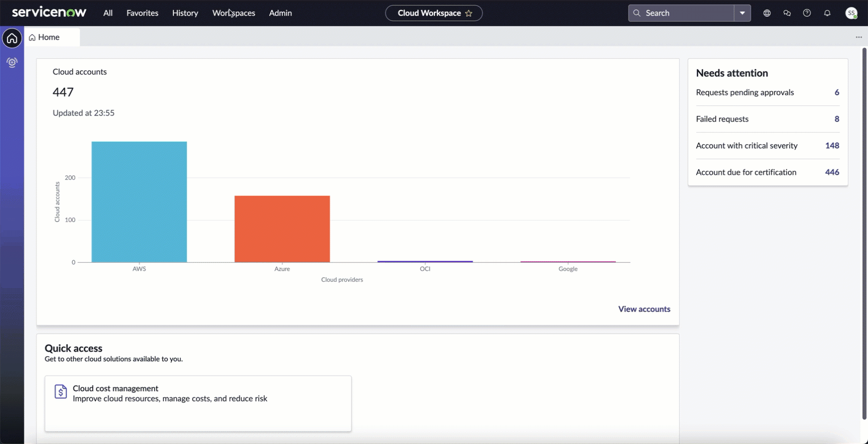This screenshot has height=444, width=868.
Task: Open Account due for certification count 446
Action: 832,172
